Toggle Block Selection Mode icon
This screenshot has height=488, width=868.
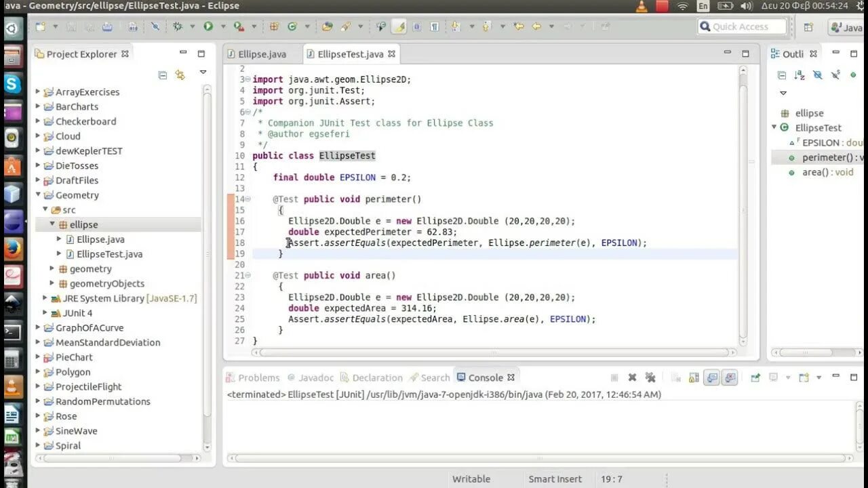pos(416,26)
